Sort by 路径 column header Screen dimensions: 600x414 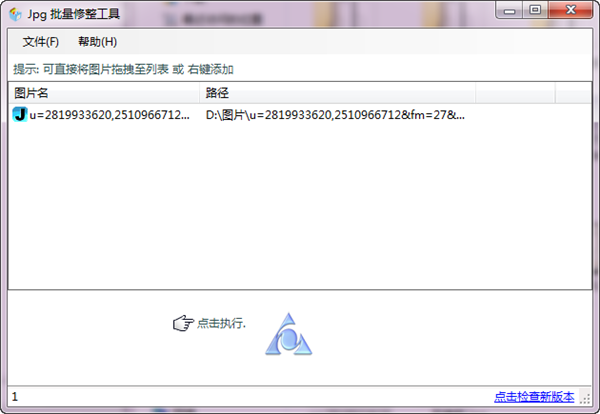pyautogui.click(x=337, y=93)
